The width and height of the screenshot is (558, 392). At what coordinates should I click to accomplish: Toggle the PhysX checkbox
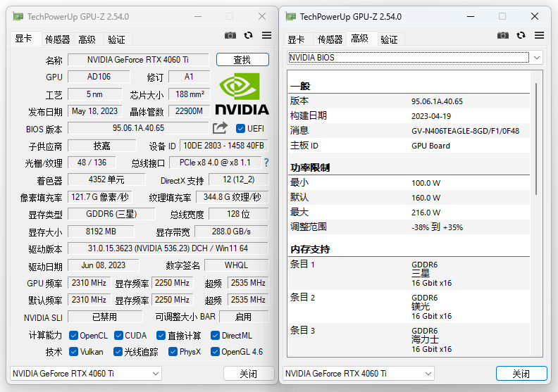point(173,352)
